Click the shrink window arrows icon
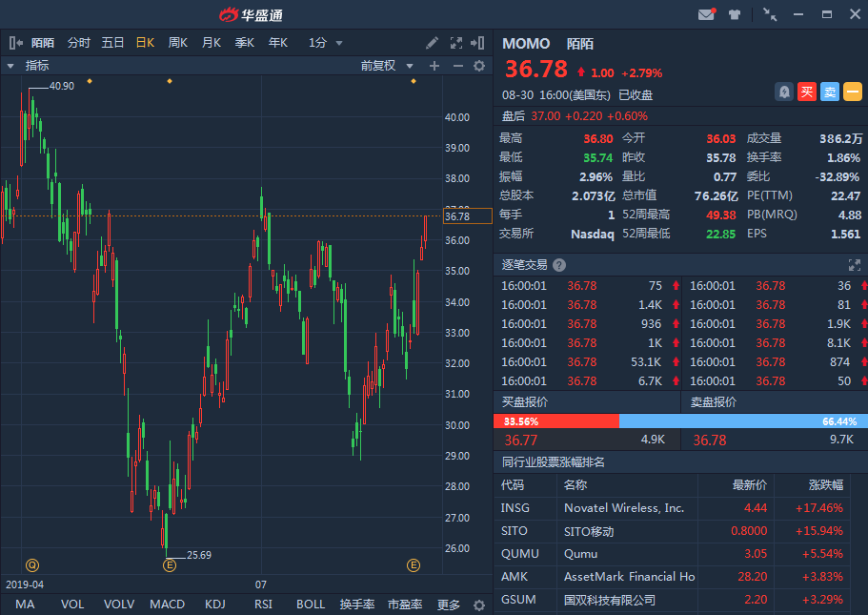The height and width of the screenshot is (615, 868). (770, 15)
